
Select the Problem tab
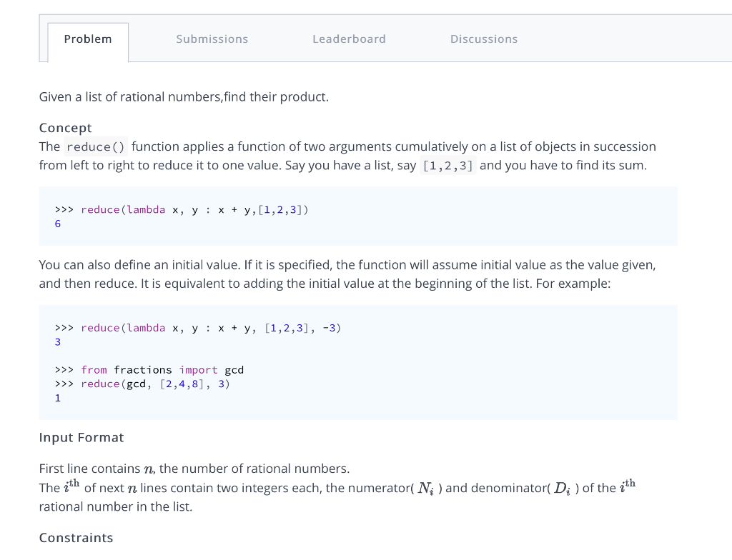point(87,39)
